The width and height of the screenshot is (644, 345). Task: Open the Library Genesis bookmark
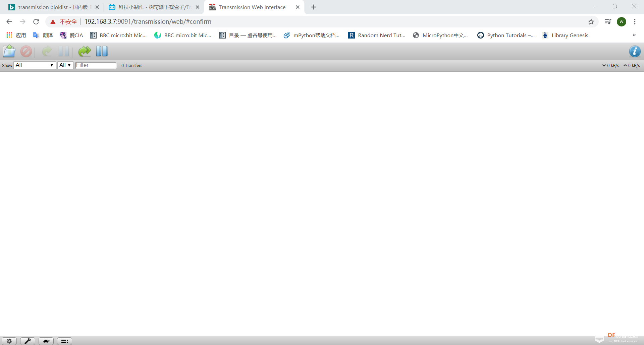(565, 35)
